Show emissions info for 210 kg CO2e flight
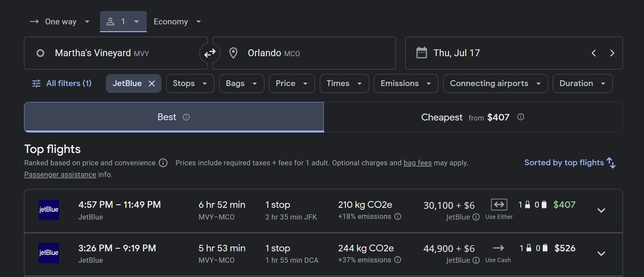 398,217
